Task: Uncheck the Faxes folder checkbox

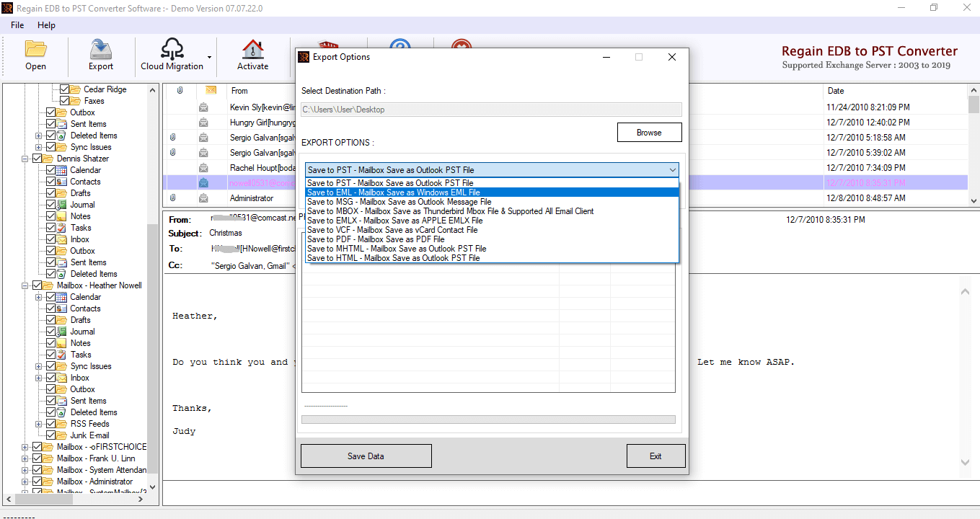Action: point(64,101)
